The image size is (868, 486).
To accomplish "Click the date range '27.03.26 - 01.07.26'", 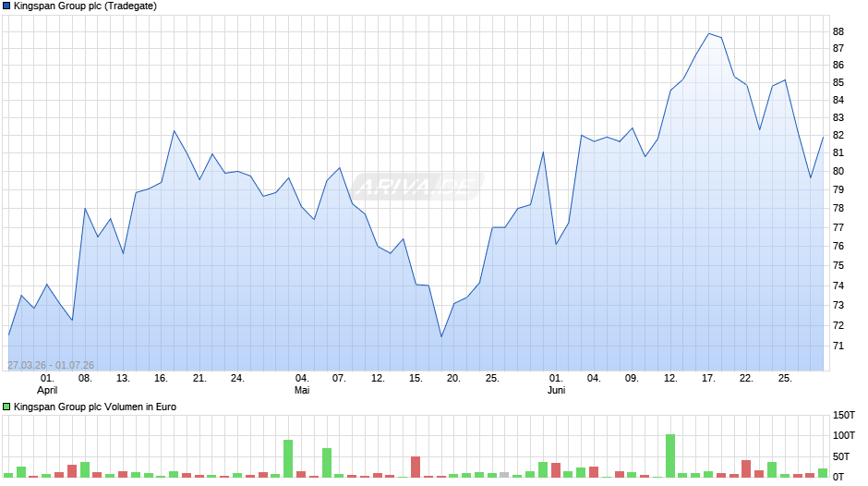I will [x=51, y=365].
